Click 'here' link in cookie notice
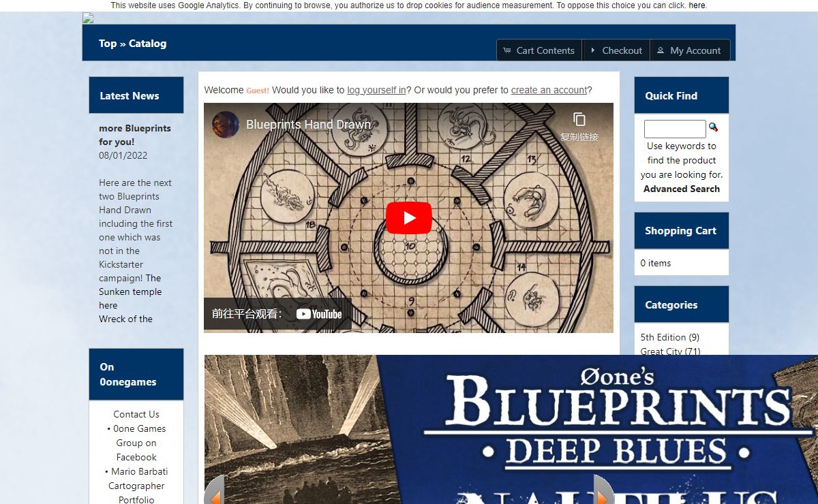 [697, 5]
